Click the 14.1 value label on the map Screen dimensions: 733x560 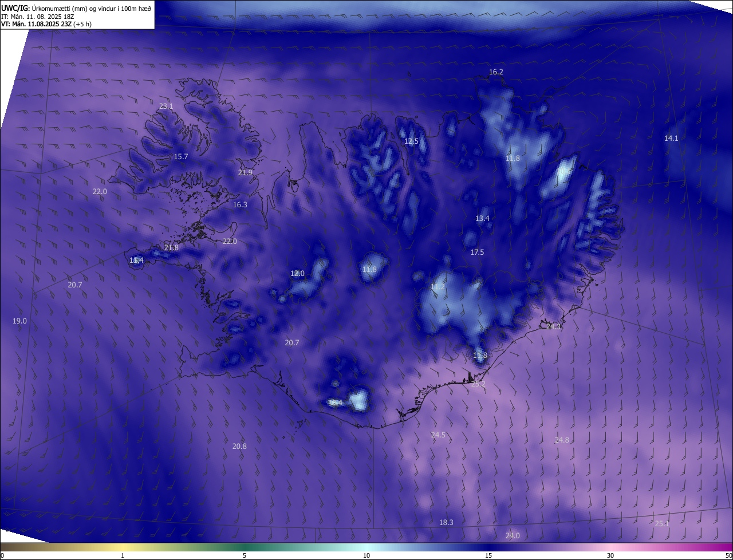(x=671, y=139)
